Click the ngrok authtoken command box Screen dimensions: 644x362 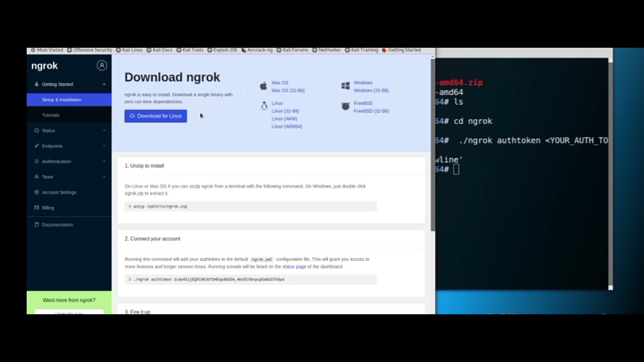(251, 280)
